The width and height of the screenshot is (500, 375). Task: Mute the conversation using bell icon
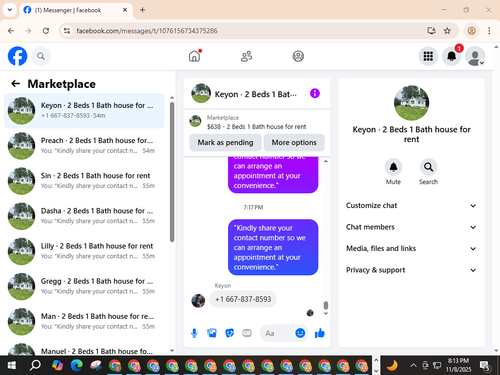point(393,167)
